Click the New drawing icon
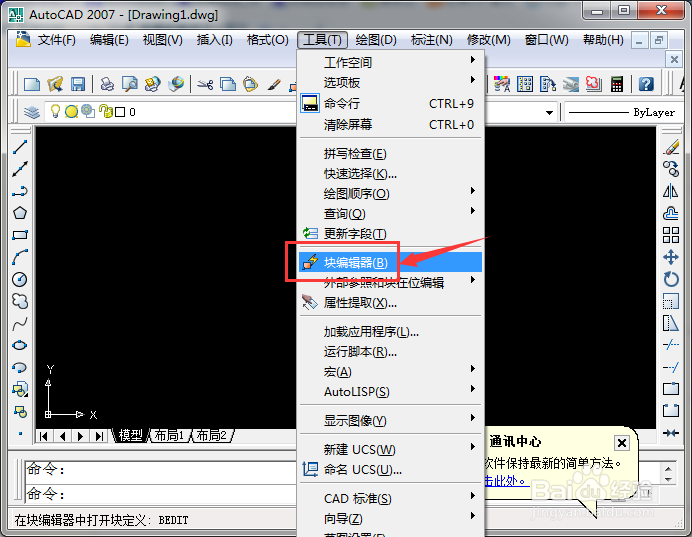 tap(32, 84)
